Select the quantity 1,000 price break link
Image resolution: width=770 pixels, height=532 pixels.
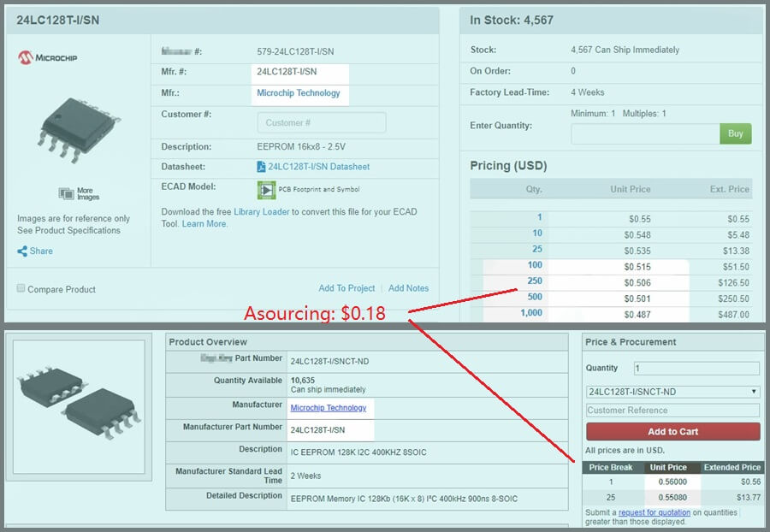[x=531, y=313]
